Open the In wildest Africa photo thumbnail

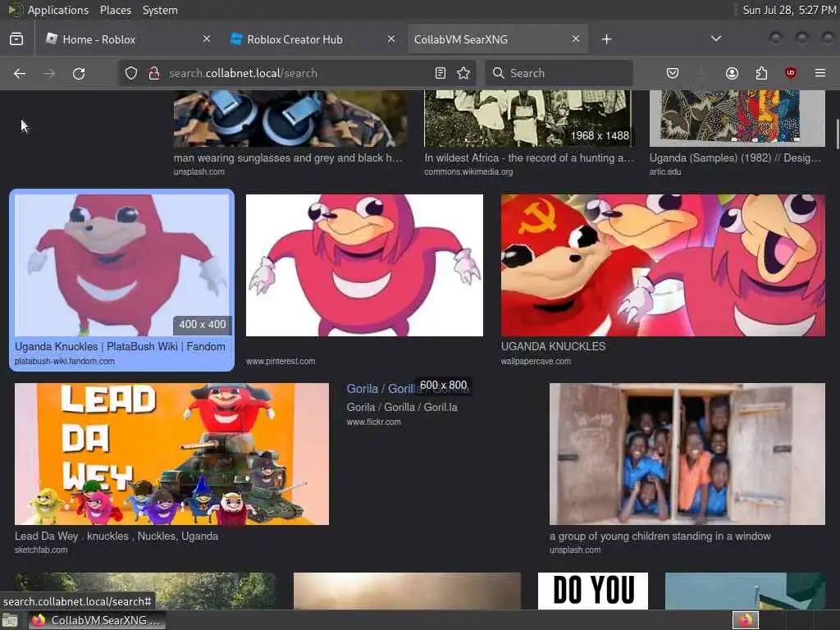527,118
